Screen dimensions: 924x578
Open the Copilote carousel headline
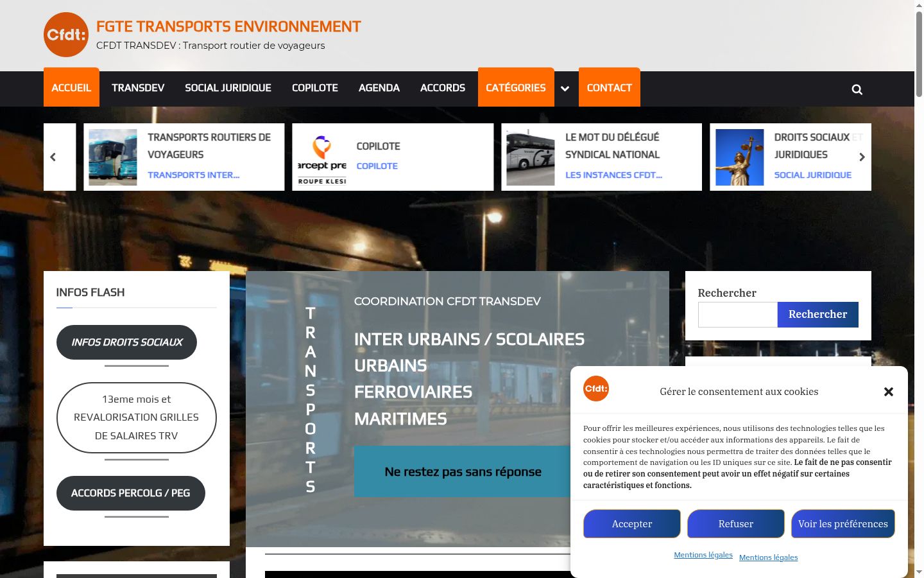click(x=379, y=146)
